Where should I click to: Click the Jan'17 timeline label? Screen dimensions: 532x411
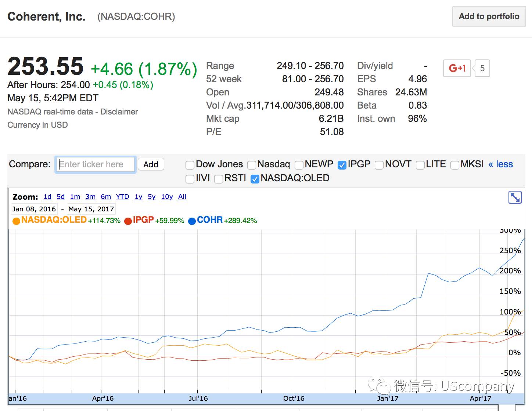pos(388,399)
